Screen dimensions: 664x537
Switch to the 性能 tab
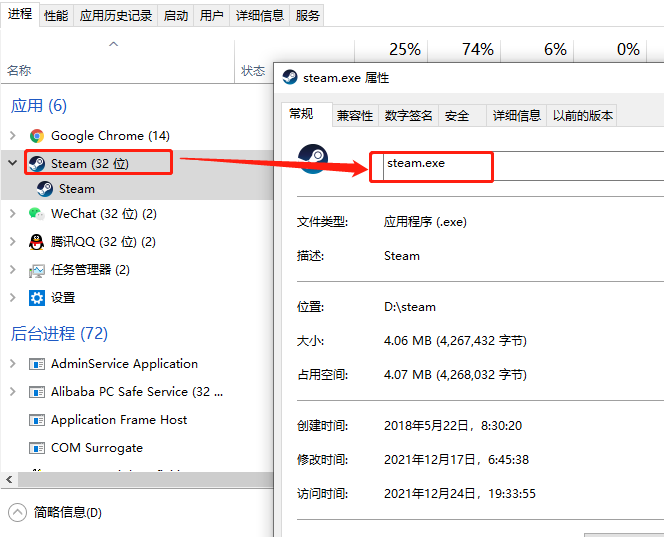point(56,16)
